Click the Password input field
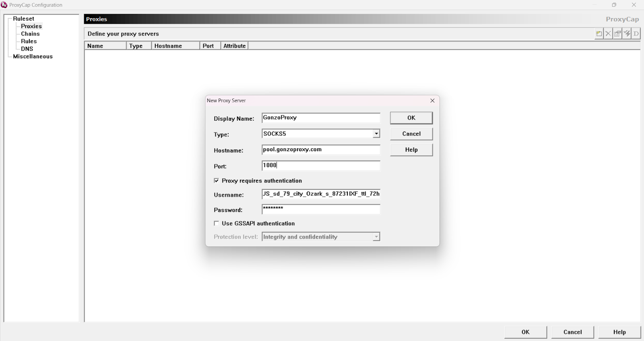The image size is (644, 341). (x=321, y=209)
